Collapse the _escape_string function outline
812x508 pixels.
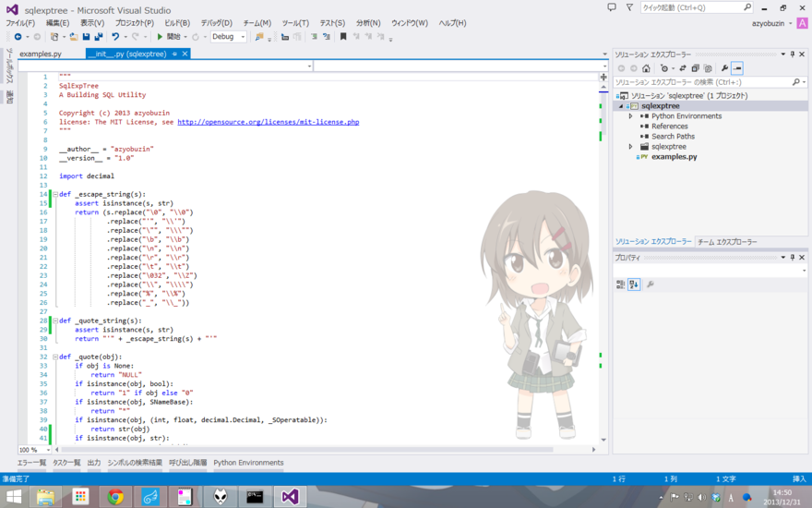[54, 194]
